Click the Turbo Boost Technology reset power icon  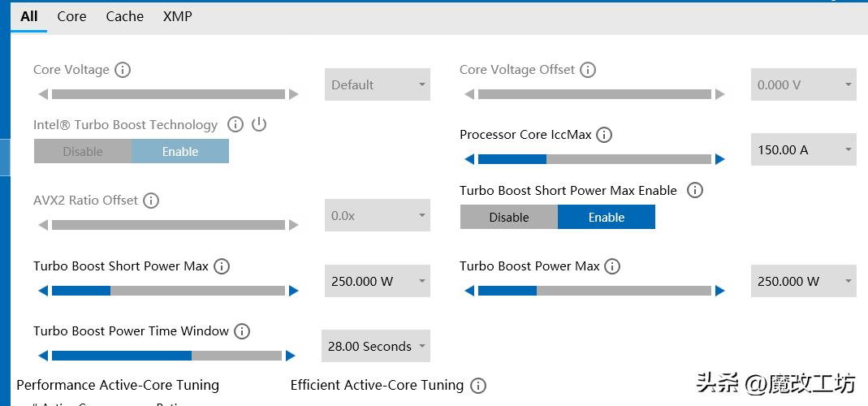259,124
